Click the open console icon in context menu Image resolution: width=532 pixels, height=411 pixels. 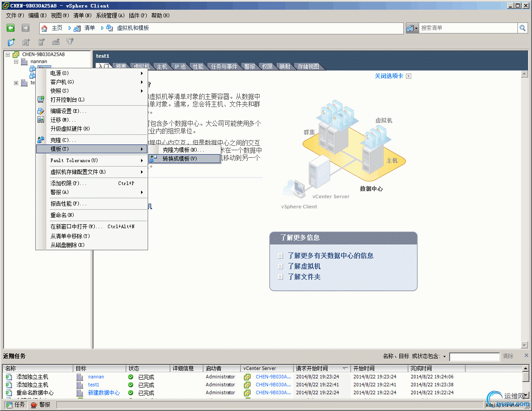[x=41, y=100]
